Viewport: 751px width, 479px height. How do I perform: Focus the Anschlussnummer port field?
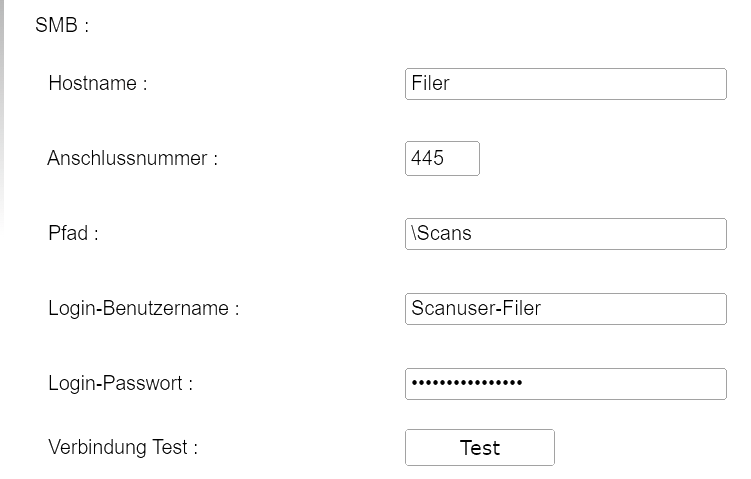tap(442, 158)
